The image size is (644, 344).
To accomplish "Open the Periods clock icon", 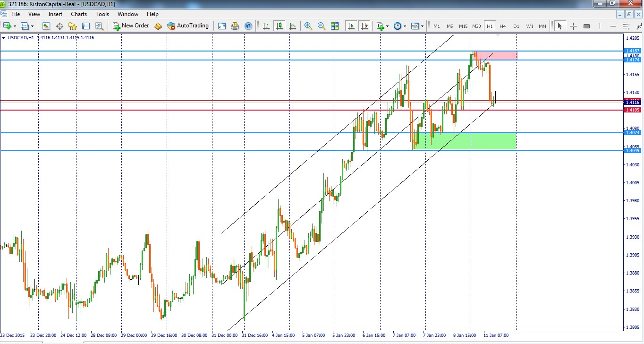I will coord(397,26).
